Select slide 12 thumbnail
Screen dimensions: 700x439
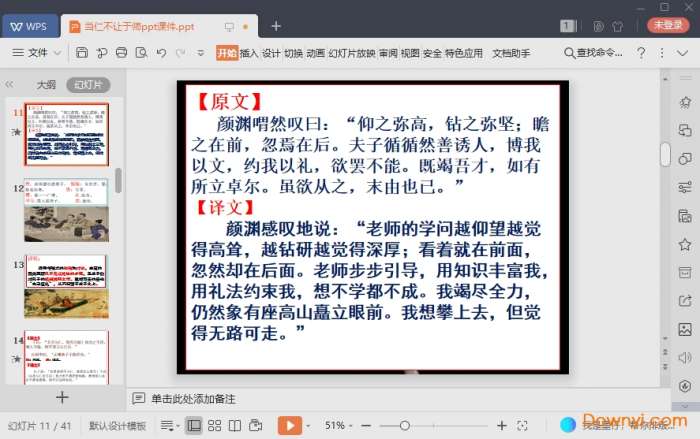point(67,210)
